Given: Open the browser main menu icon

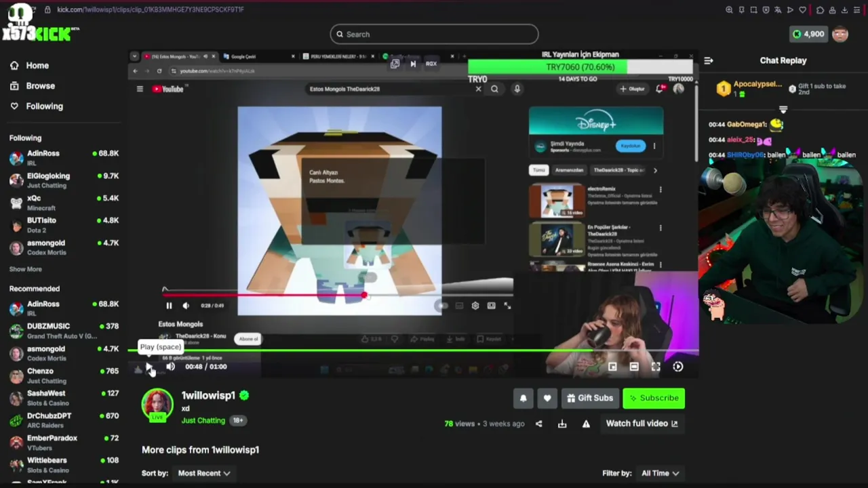Looking at the screenshot, I should (x=857, y=9).
